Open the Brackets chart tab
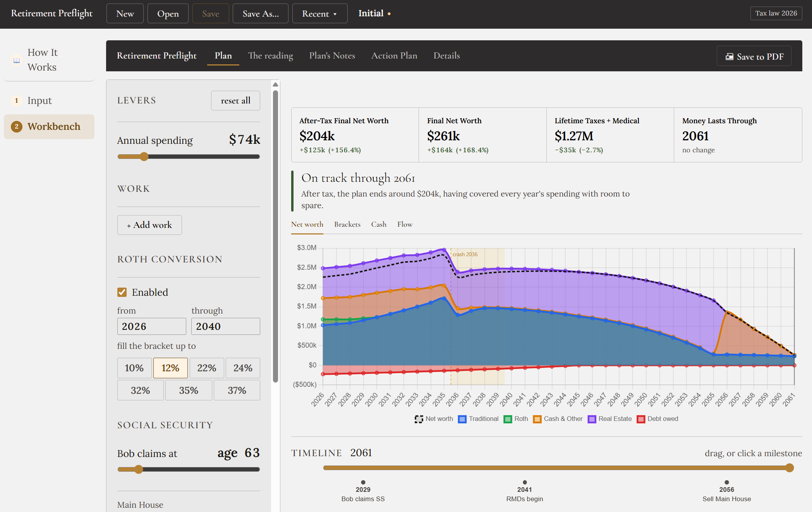This screenshot has width=812, height=512. tap(347, 224)
